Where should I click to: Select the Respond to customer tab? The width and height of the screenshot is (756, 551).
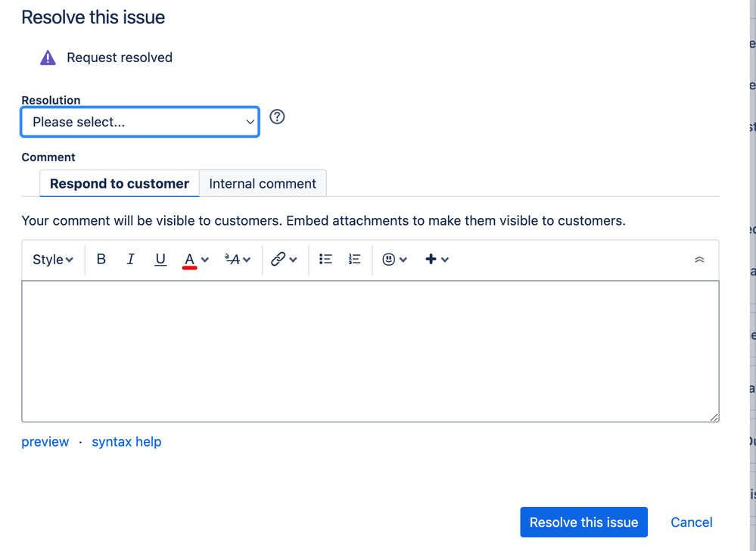tap(119, 184)
